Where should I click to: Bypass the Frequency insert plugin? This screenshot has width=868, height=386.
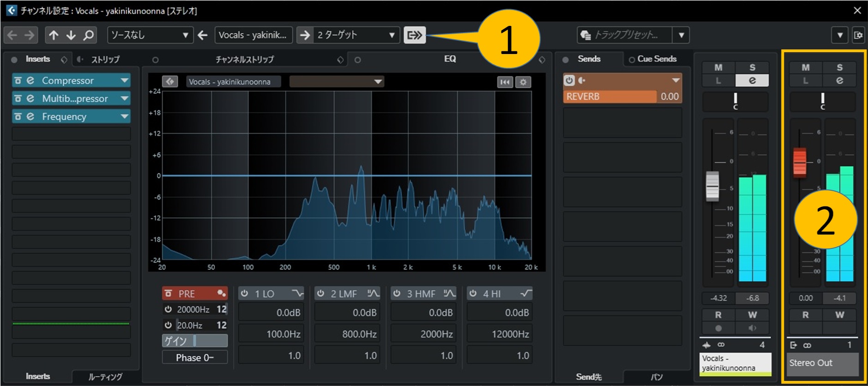pyautogui.click(x=18, y=116)
